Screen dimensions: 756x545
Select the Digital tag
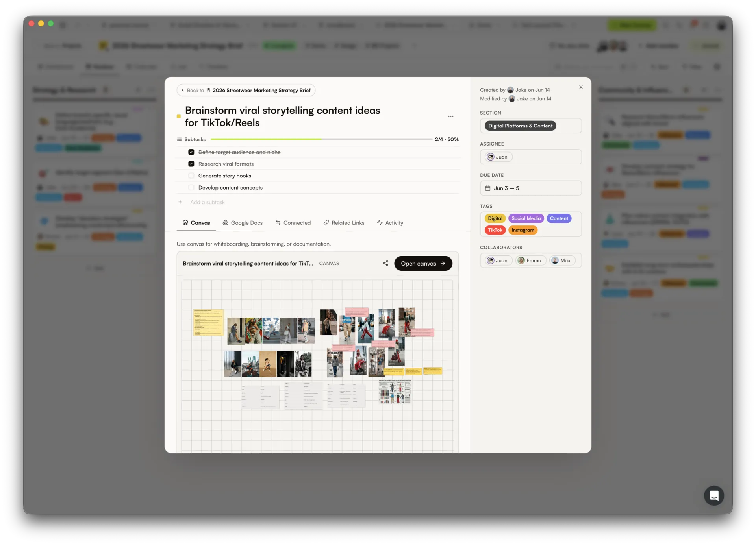pyautogui.click(x=495, y=218)
